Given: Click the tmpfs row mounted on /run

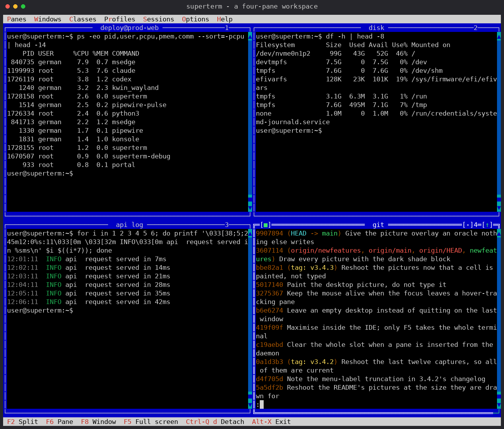Looking at the screenshot, I should tap(341, 96).
